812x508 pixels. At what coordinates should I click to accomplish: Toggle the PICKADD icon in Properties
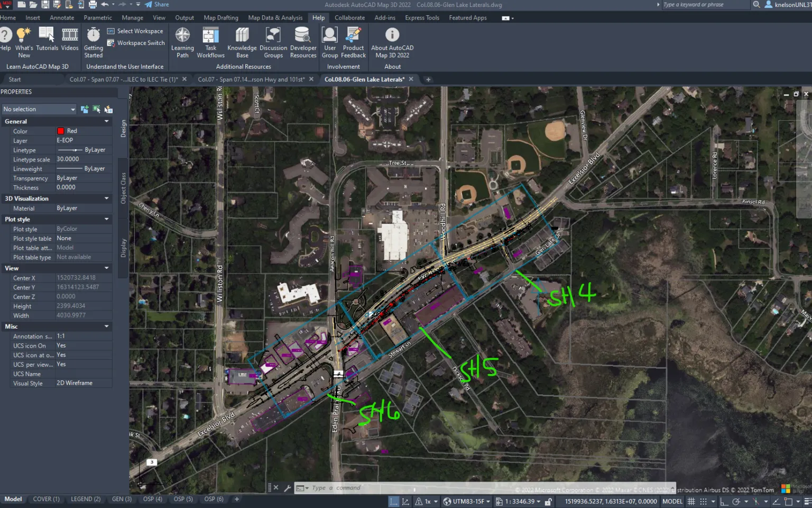tap(85, 110)
